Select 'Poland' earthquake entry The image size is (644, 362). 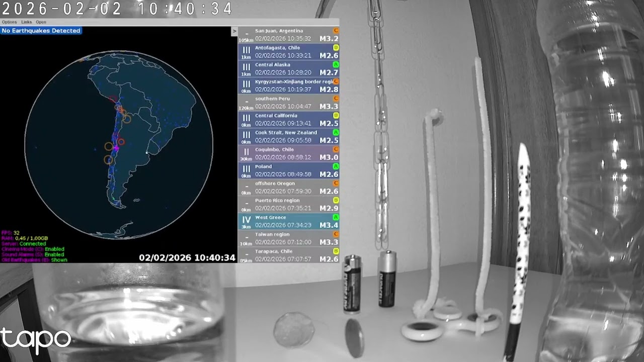coord(289,170)
